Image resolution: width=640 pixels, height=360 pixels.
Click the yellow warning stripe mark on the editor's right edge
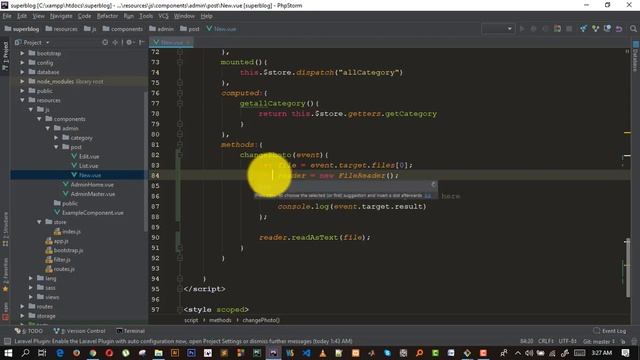click(x=627, y=133)
